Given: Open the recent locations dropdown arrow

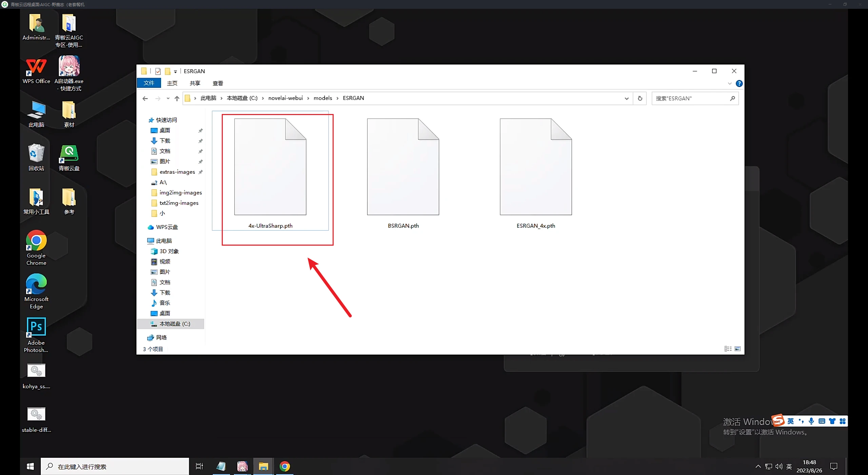Looking at the screenshot, I should (168, 98).
